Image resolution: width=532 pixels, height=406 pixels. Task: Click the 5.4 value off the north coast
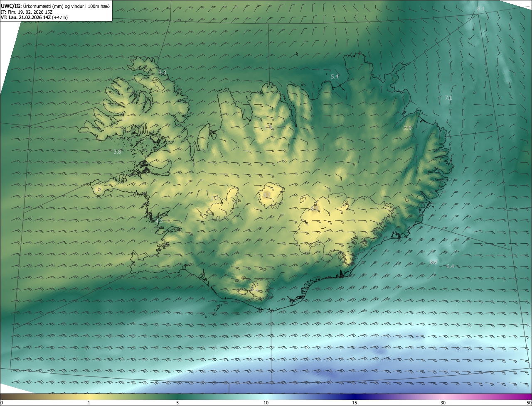(x=335, y=76)
